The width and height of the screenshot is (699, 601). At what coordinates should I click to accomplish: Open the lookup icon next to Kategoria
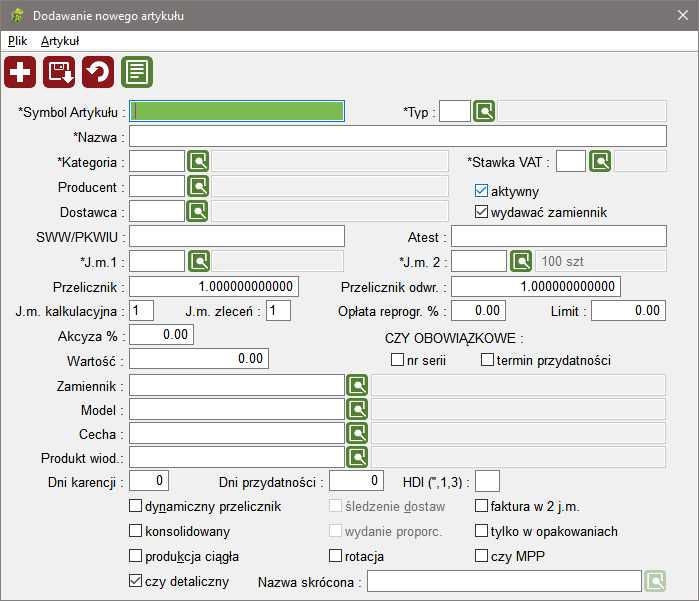click(198, 161)
